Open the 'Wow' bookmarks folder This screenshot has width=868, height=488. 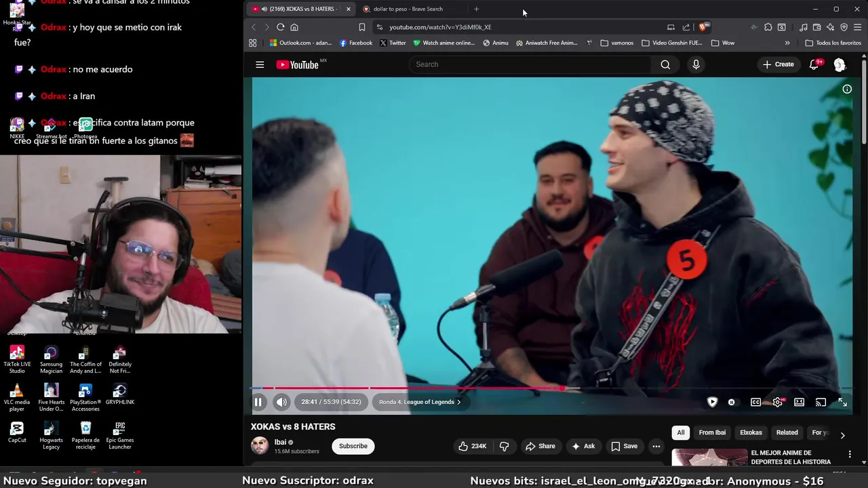[723, 43]
